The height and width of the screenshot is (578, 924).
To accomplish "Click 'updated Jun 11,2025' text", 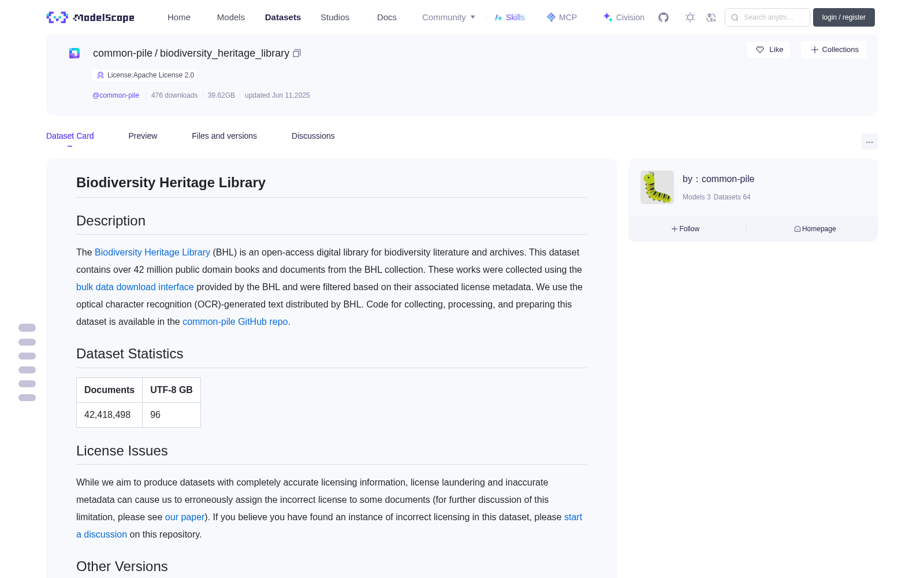I will coord(277,95).
